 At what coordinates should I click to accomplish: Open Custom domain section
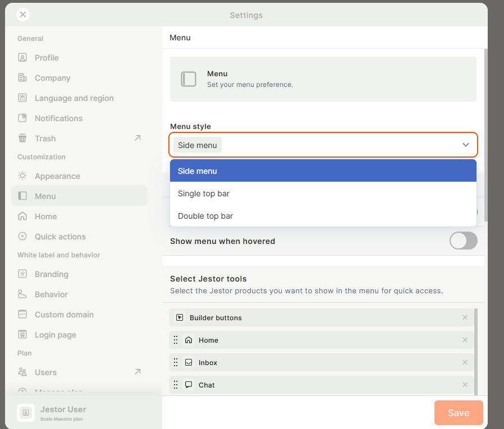(79, 315)
